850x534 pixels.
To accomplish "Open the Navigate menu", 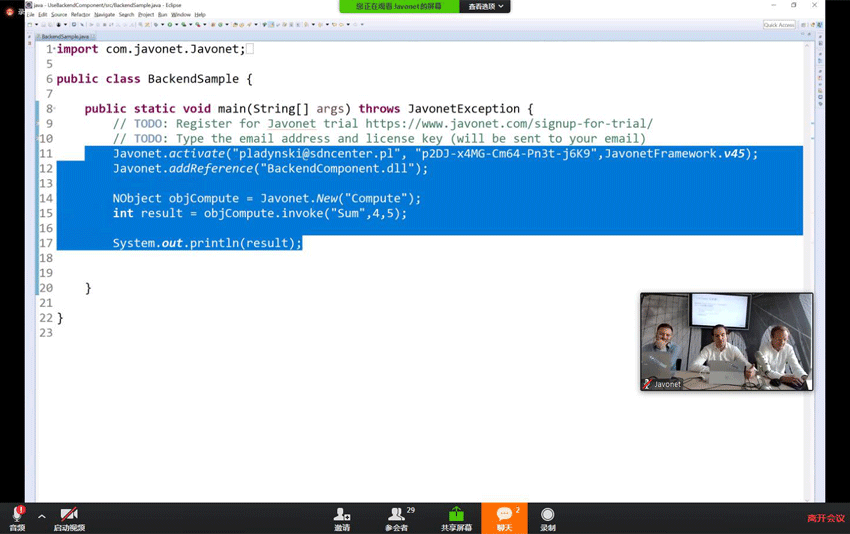I will pyautogui.click(x=104, y=15).
